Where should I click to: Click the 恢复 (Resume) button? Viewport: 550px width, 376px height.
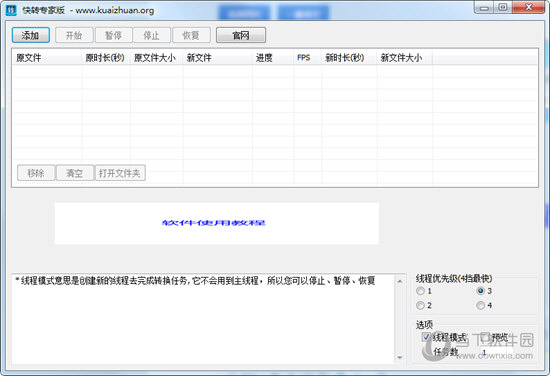(191, 35)
